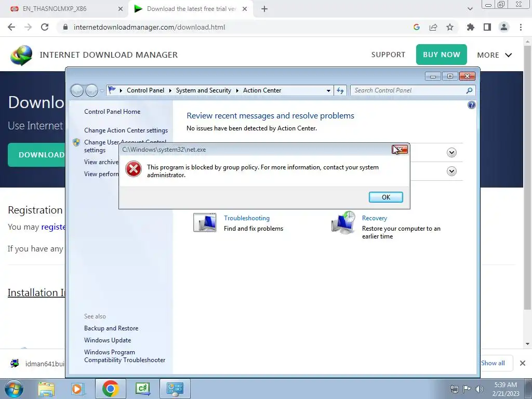Open the address bar history dropdown

point(328,90)
